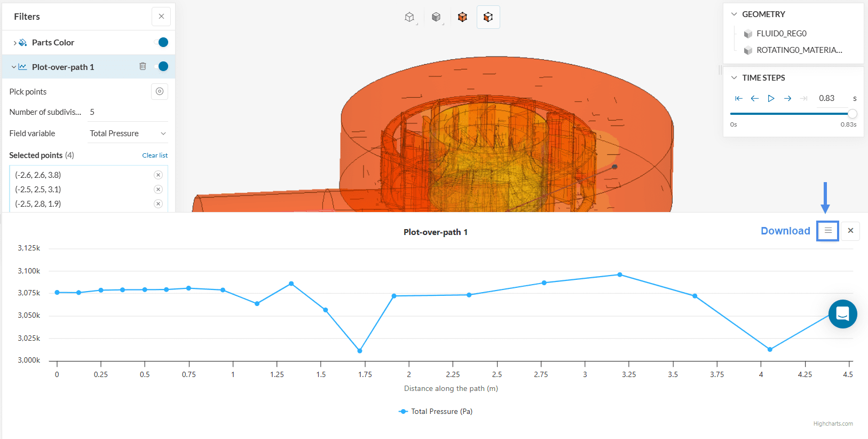
Task: Select ROTATING0_MATERIA... geometry item
Action: 799,50
